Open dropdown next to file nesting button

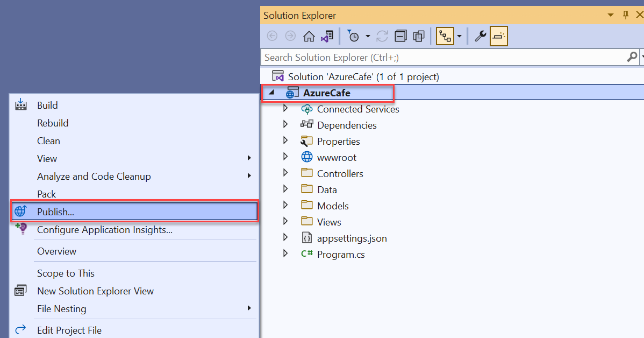[459, 36]
